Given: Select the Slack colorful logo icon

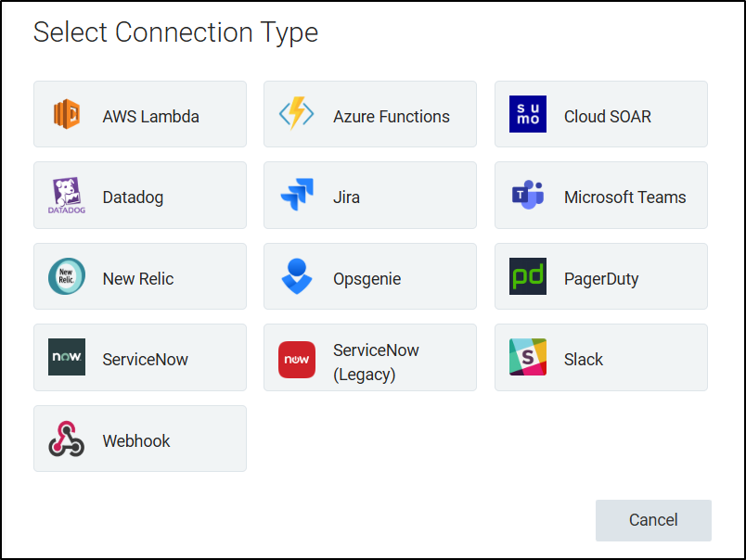Looking at the screenshot, I should (x=528, y=358).
